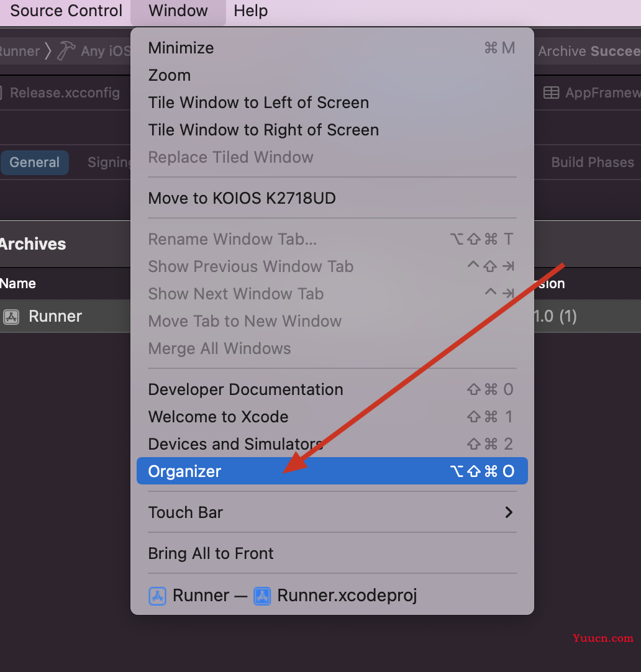The width and height of the screenshot is (641, 672).
Task: Select the Runner archive row
Action: (x=65, y=316)
